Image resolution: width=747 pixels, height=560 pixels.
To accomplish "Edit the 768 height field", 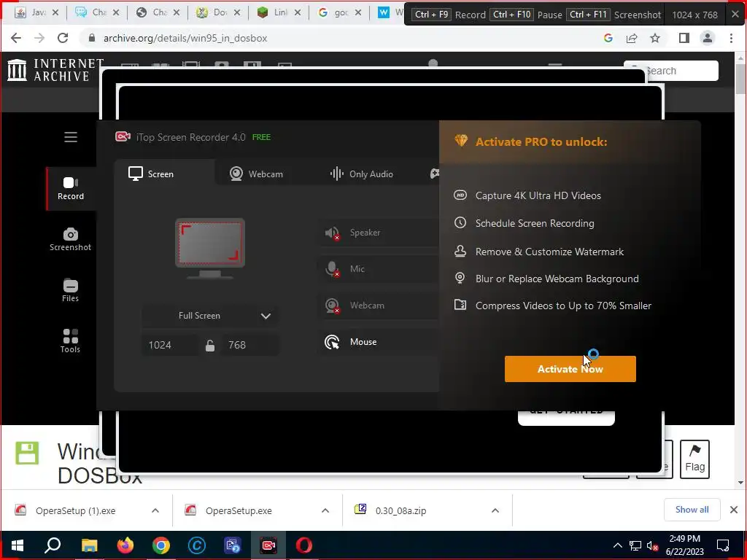I will pyautogui.click(x=249, y=345).
